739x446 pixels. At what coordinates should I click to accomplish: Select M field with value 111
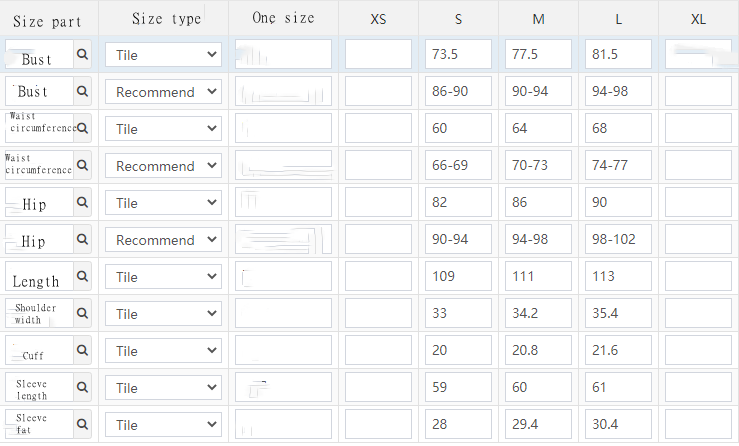point(538,277)
